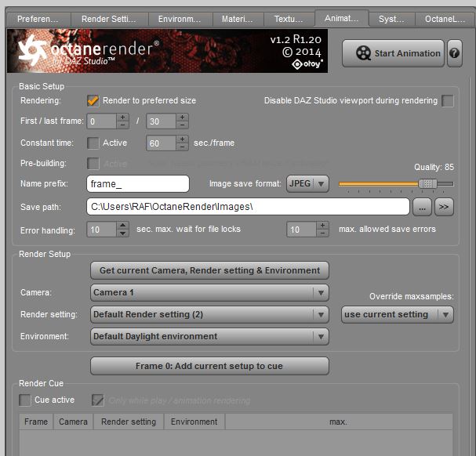Toggle Pre-building Active checkbox
Viewport: 476px width, 456px height.
pos(93,164)
